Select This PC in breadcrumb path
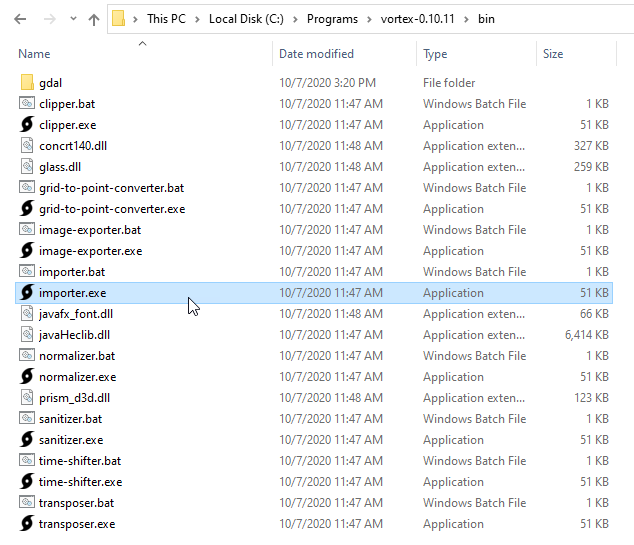634x545 pixels. click(166, 19)
